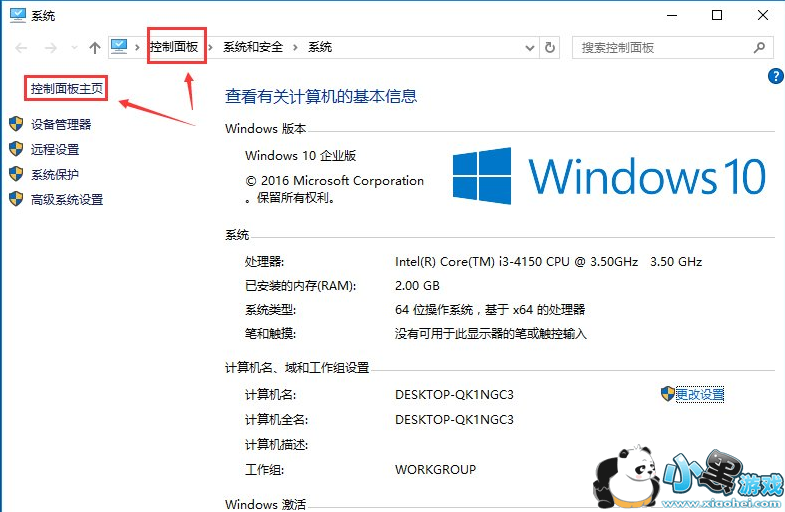785x512 pixels.
Task: Expand chevron after 系统和安全 breadcrumb
Action: click(295, 48)
